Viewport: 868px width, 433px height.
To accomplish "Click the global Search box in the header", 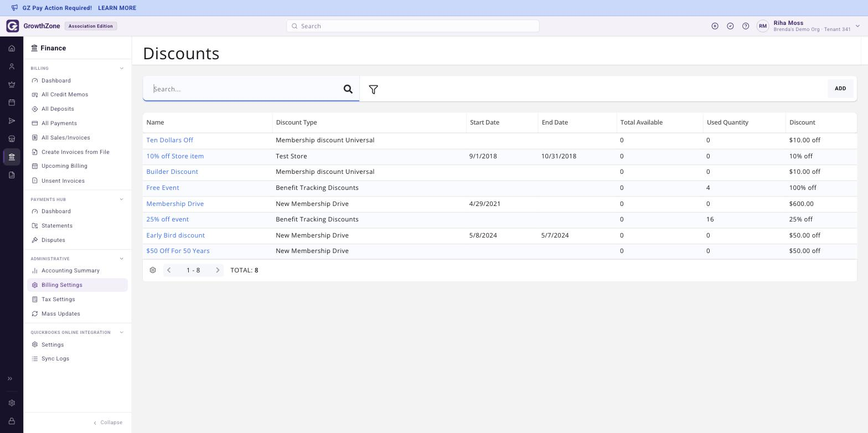I will [413, 26].
